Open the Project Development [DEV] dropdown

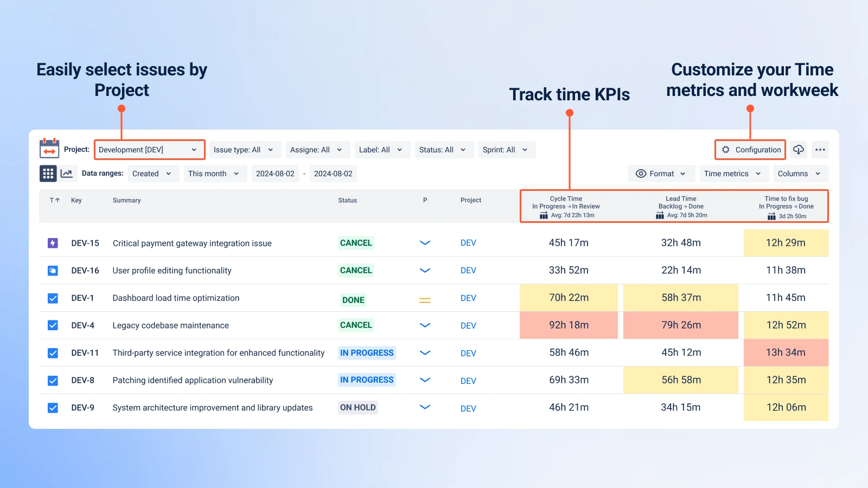coord(149,150)
